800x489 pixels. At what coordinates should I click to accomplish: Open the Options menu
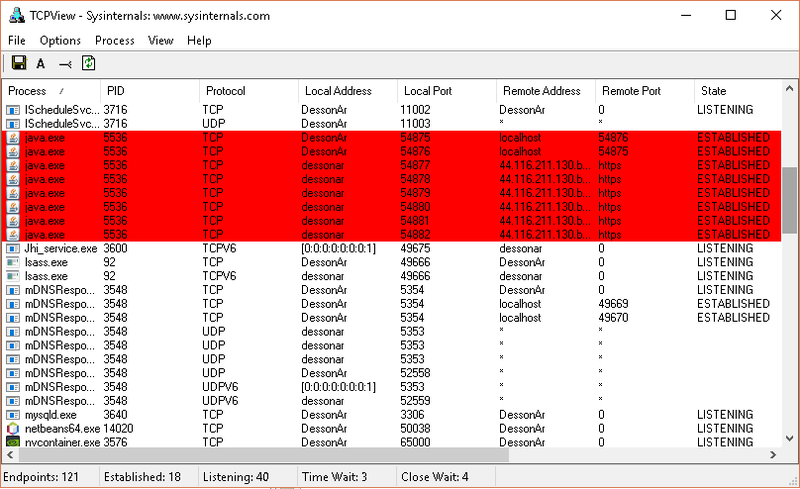60,41
